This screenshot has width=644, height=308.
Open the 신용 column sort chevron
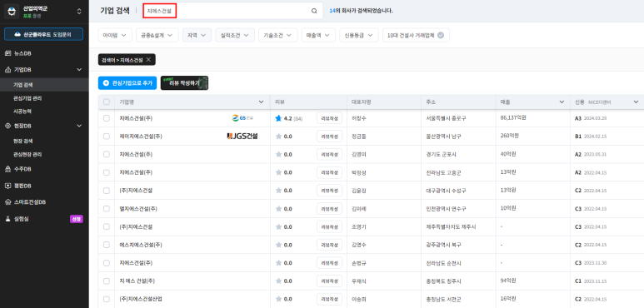tap(636, 102)
